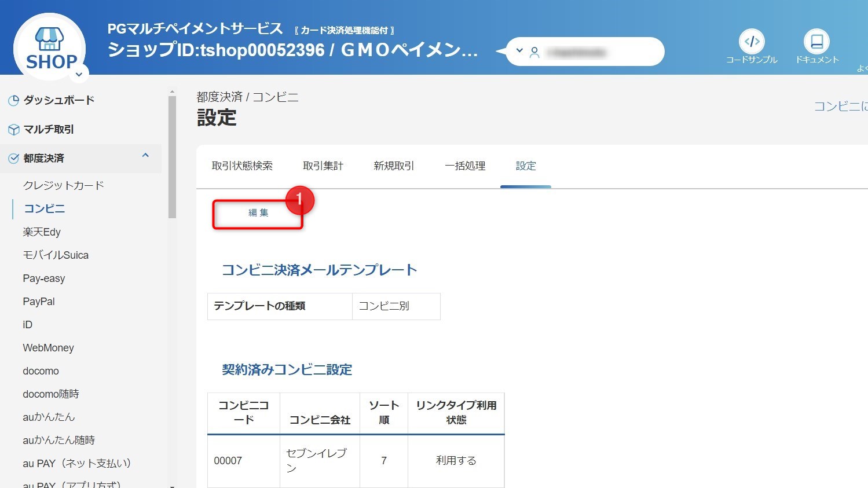This screenshot has height=488, width=868.
Task: Switch to the 取引状態検索 tab
Action: pos(242,166)
